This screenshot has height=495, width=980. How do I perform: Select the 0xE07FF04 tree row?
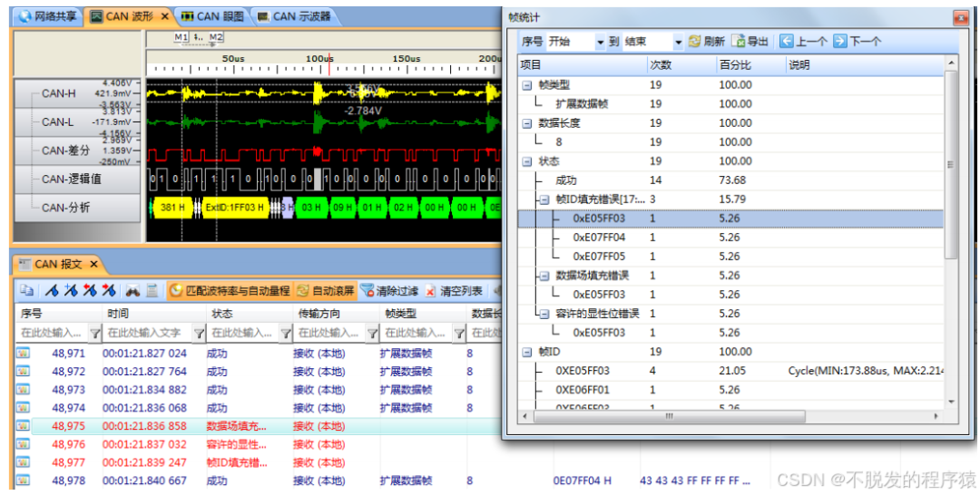coord(731,238)
